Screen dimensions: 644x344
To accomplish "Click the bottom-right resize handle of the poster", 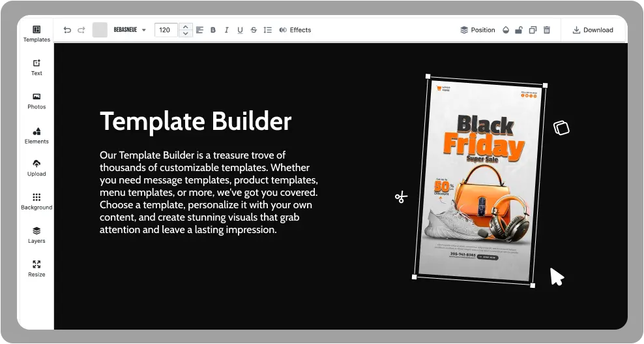I will (533, 285).
